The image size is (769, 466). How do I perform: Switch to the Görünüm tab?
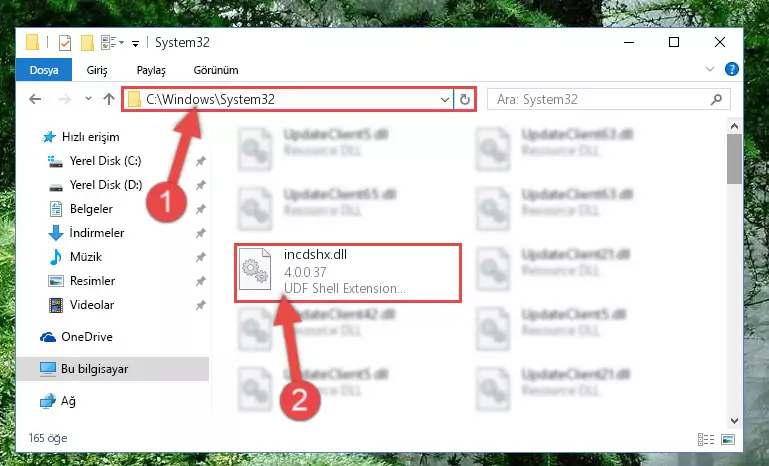click(x=216, y=70)
